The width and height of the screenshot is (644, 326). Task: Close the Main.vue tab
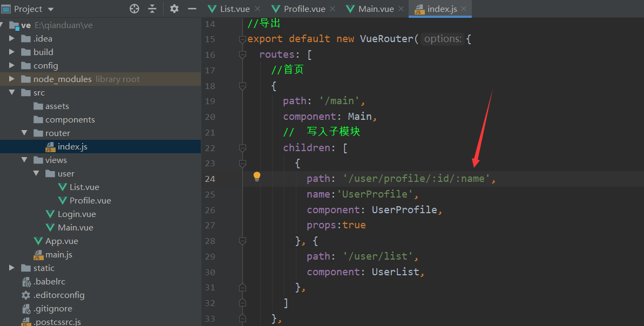401,9
